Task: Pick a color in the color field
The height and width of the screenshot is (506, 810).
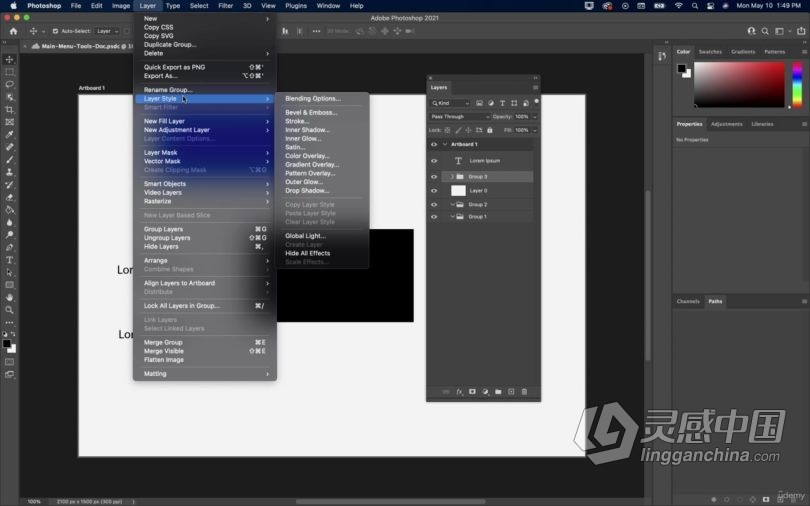Action: coord(739,85)
